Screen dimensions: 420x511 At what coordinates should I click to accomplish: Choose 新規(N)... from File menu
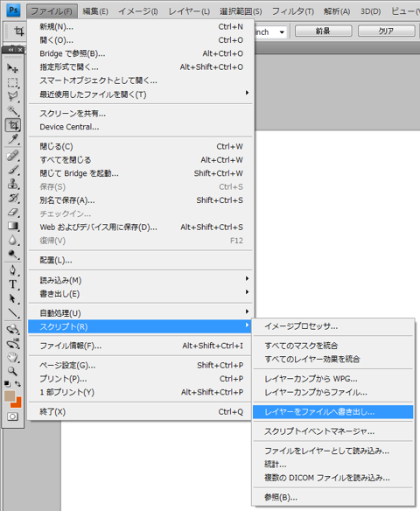140,27
